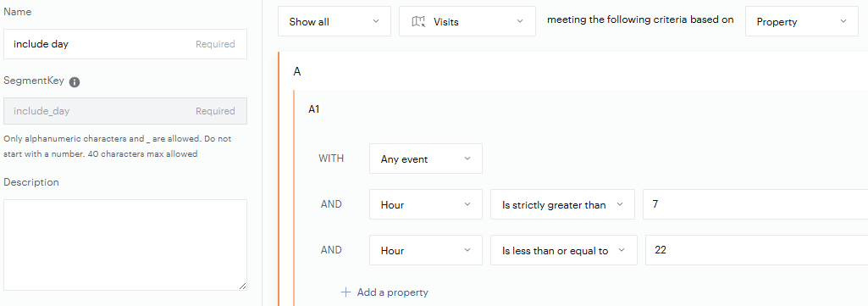Open the Visits dropdown
Screen dimensions: 868x306
[467, 22]
